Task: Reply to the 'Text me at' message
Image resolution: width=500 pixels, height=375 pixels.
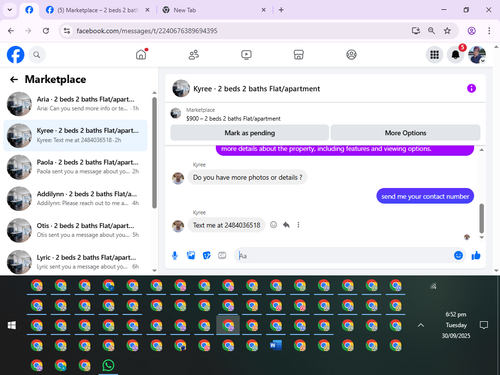Action: 286,225
